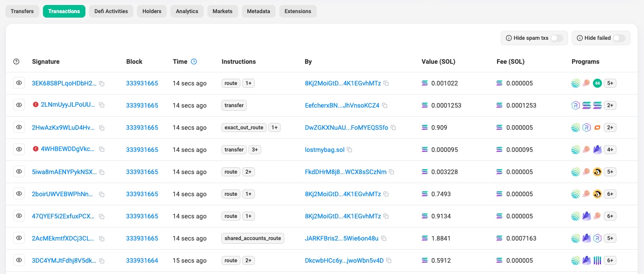Copy signature 2AcMEkmtfXDCj3CL with the copy icon

coord(102,239)
